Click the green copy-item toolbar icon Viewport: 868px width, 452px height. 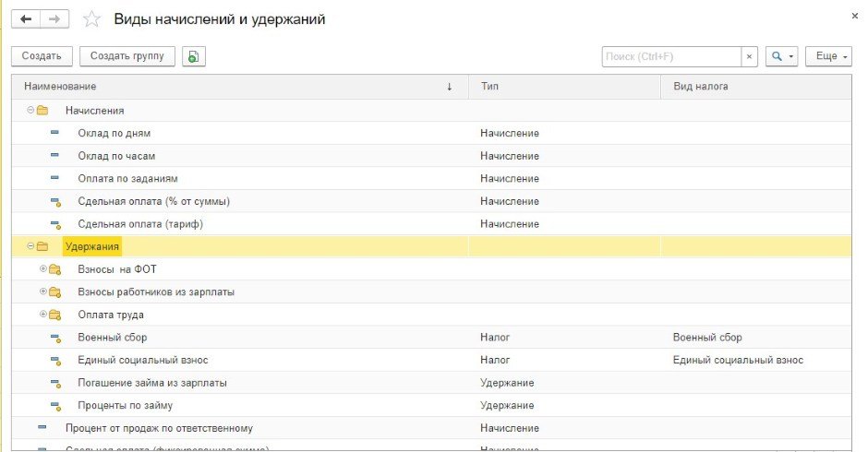click(193, 56)
